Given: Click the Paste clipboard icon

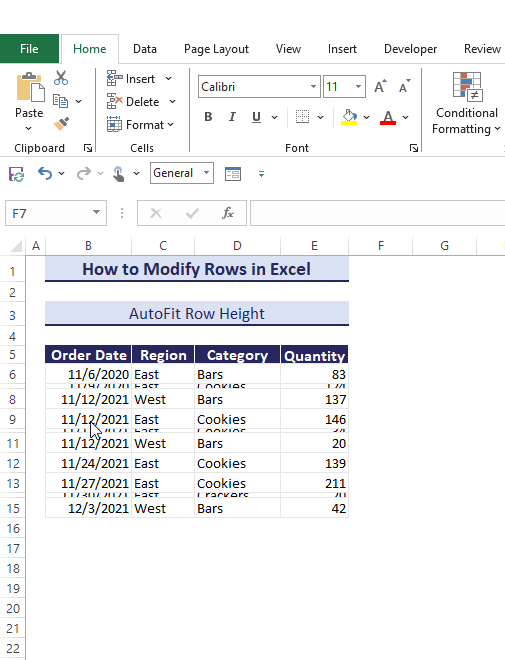Looking at the screenshot, I should point(30,88).
